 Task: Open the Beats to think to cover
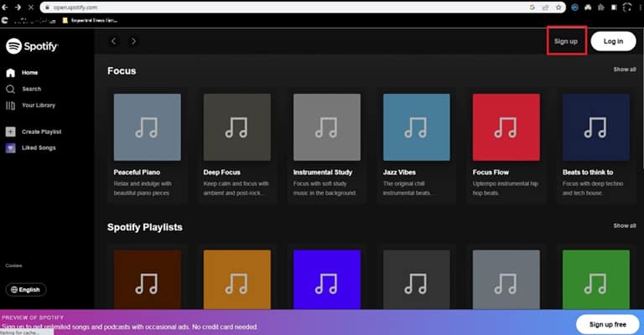596,127
